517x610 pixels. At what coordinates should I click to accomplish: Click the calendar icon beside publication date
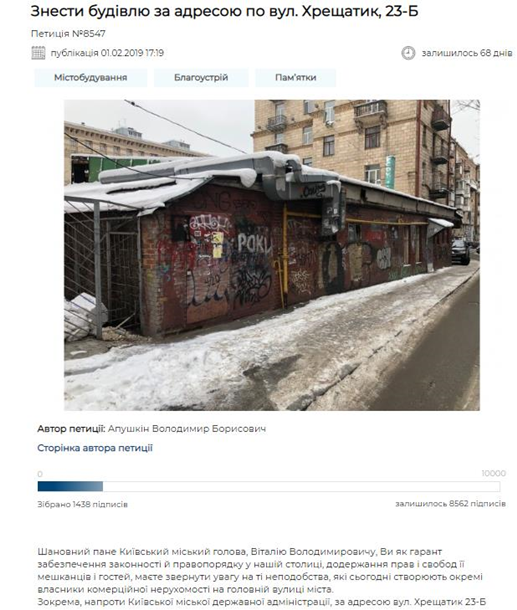click(38, 53)
